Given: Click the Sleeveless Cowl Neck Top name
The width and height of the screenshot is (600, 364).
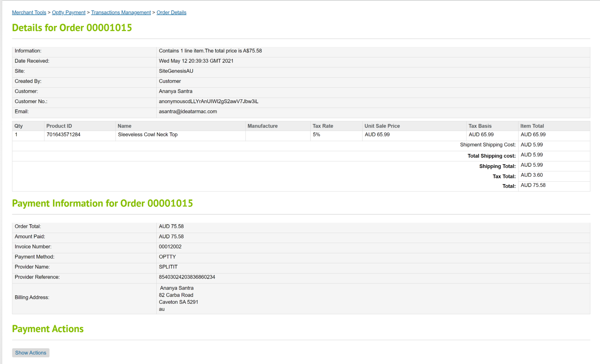Looking at the screenshot, I should pyautogui.click(x=148, y=135).
